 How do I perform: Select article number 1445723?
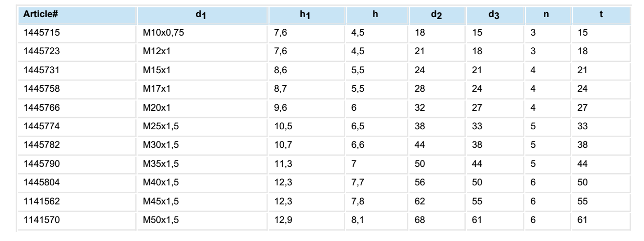point(41,52)
